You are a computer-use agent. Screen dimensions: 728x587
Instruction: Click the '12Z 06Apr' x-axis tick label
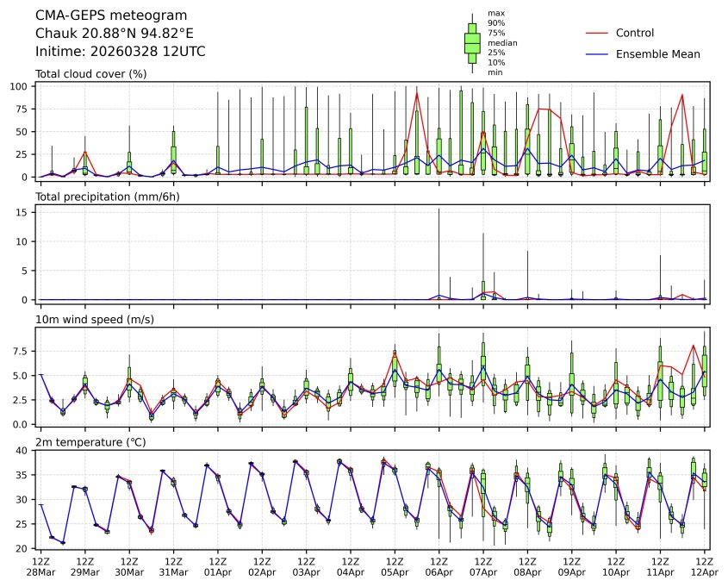pos(438,566)
